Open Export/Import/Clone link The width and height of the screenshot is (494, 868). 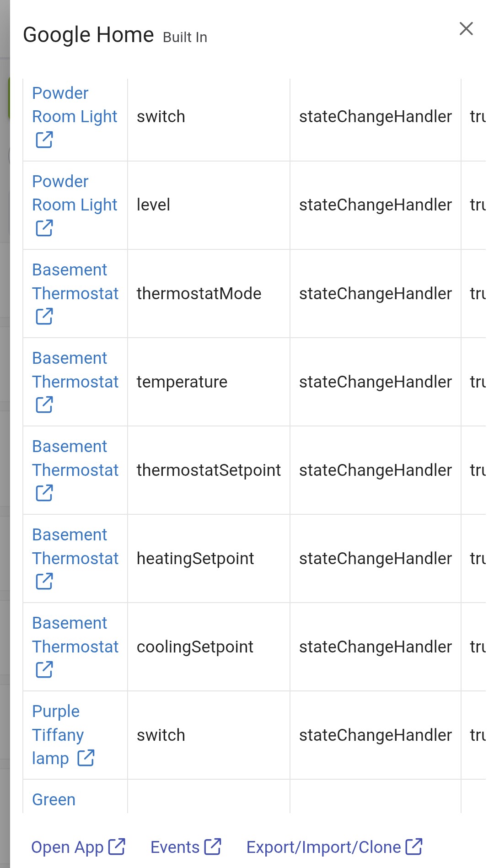[334, 847]
